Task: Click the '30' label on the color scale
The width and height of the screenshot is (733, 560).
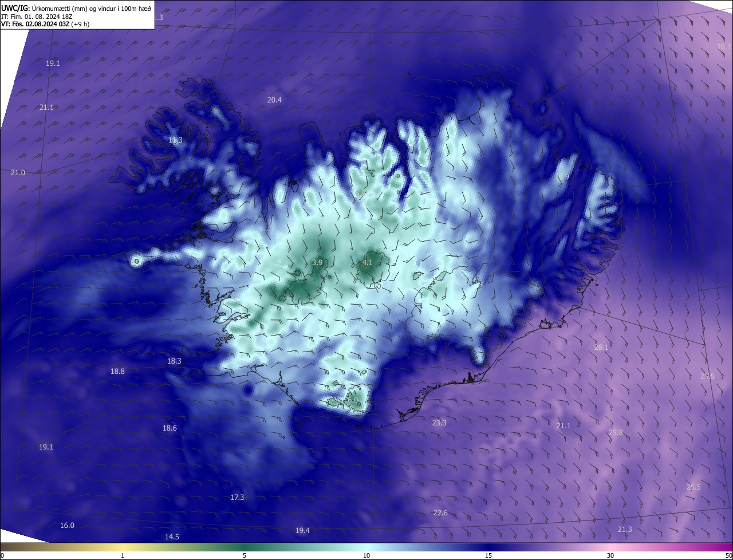Action: click(x=610, y=555)
